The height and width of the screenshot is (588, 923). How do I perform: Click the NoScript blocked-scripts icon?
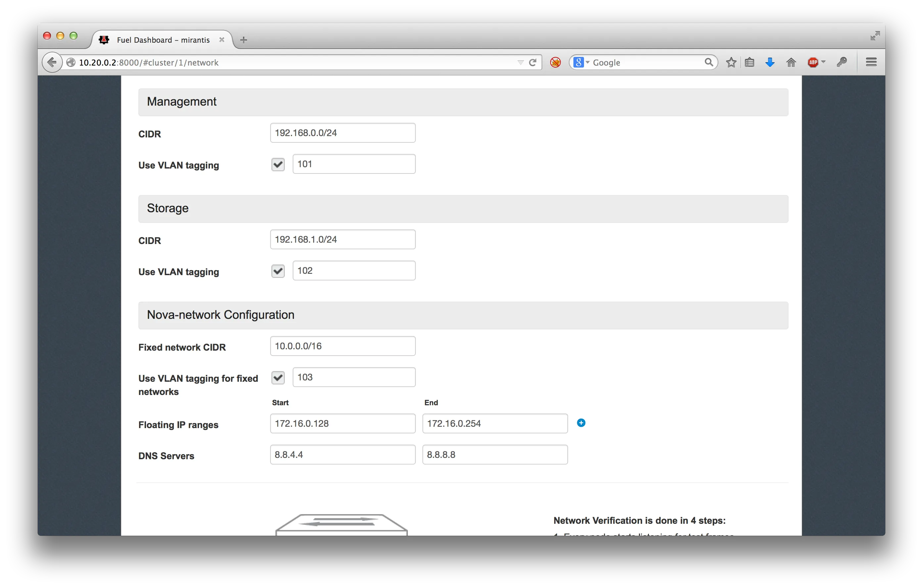tap(555, 62)
